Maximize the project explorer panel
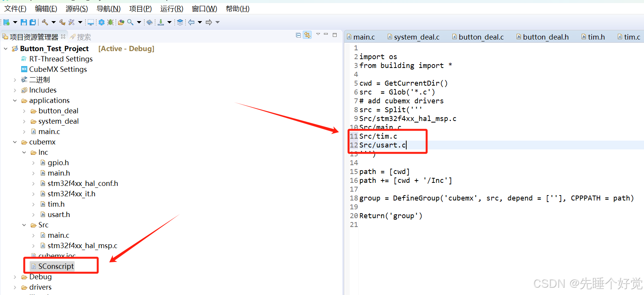This screenshot has height=295, width=644. (x=335, y=35)
